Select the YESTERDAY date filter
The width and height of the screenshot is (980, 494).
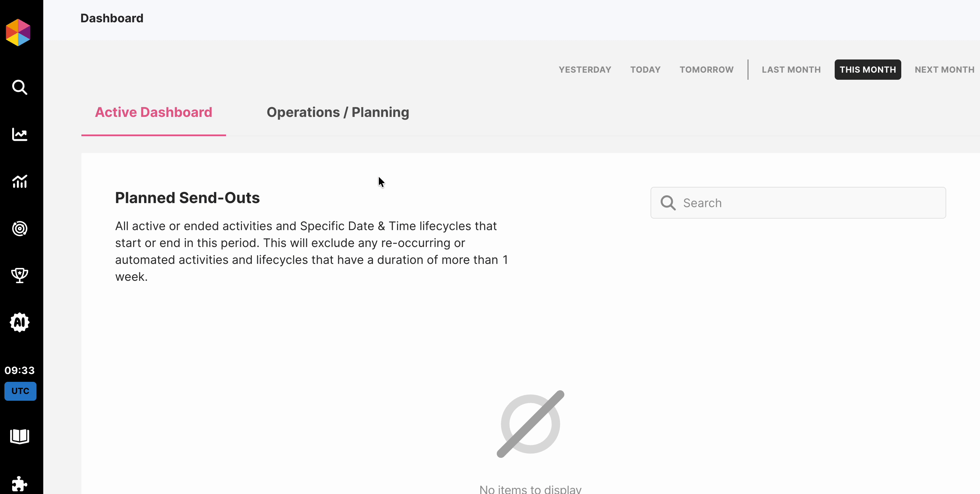pyautogui.click(x=585, y=70)
